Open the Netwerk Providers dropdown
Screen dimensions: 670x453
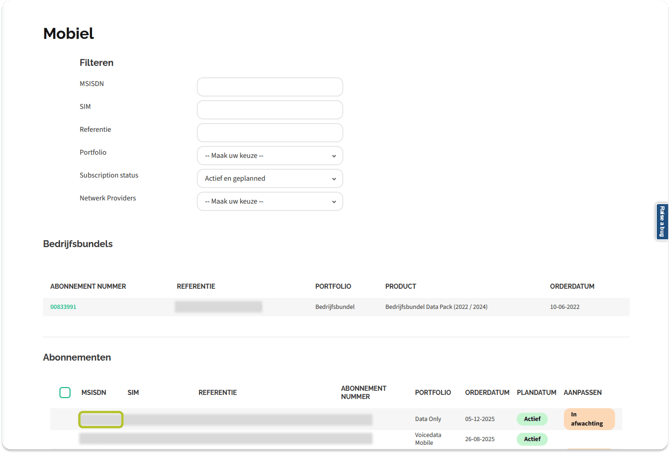(269, 202)
